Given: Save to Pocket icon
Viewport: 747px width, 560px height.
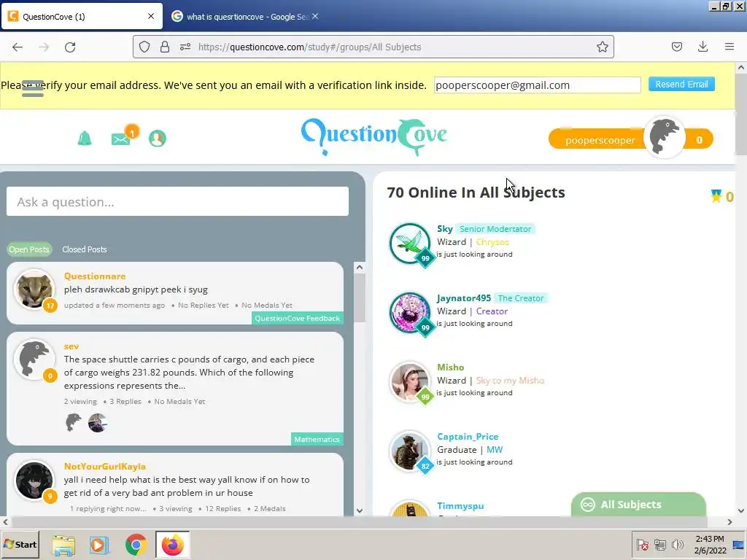Looking at the screenshot, I should 676,47.
